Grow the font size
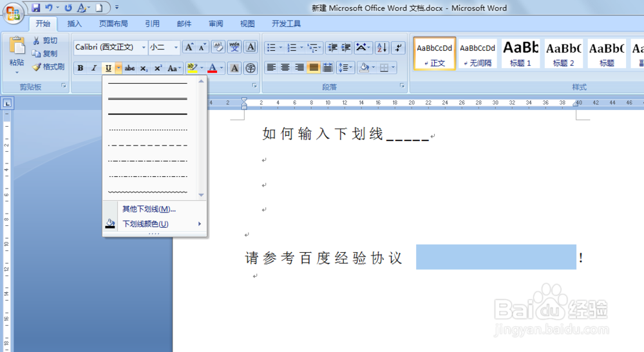The height and width of the screenshot is (352, 644). click(x=189, y=47)
